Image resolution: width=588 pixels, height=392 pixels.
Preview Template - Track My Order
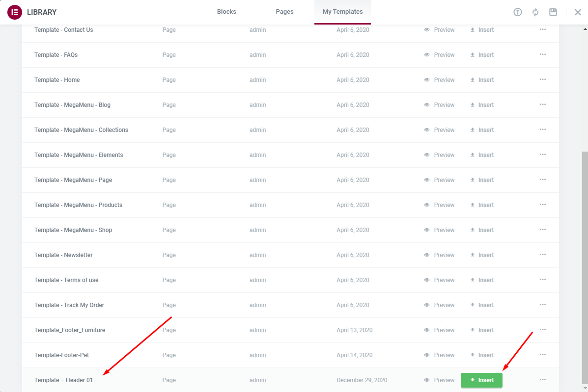(439, 305)
